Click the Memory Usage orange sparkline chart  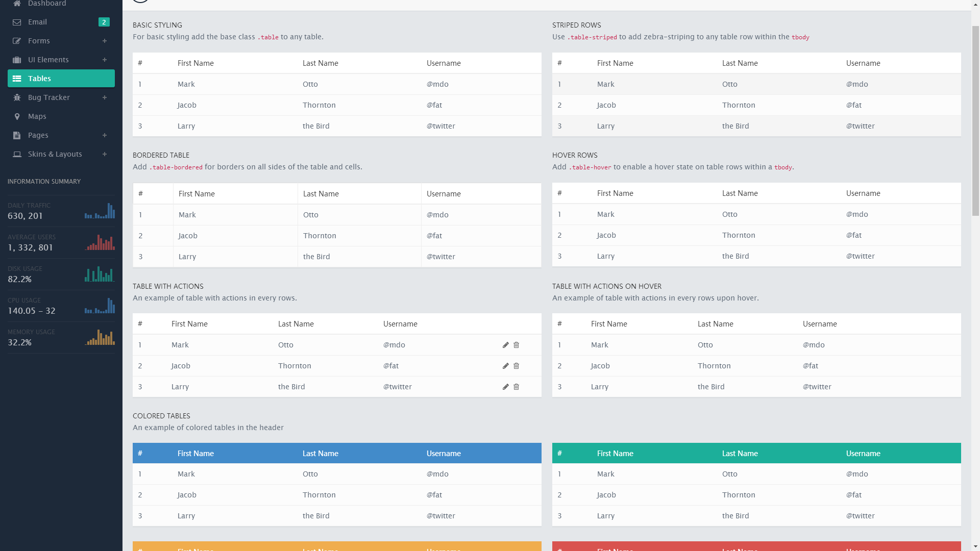click(100, 337)
